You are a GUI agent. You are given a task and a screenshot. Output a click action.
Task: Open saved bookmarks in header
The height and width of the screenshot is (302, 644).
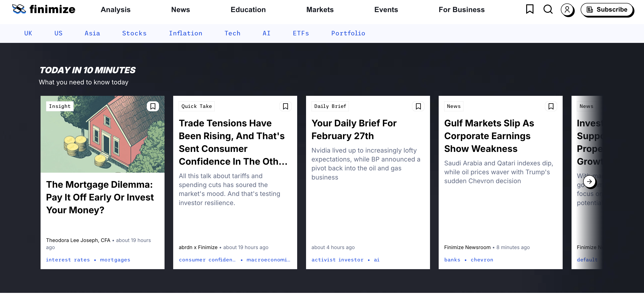point(530,9)
